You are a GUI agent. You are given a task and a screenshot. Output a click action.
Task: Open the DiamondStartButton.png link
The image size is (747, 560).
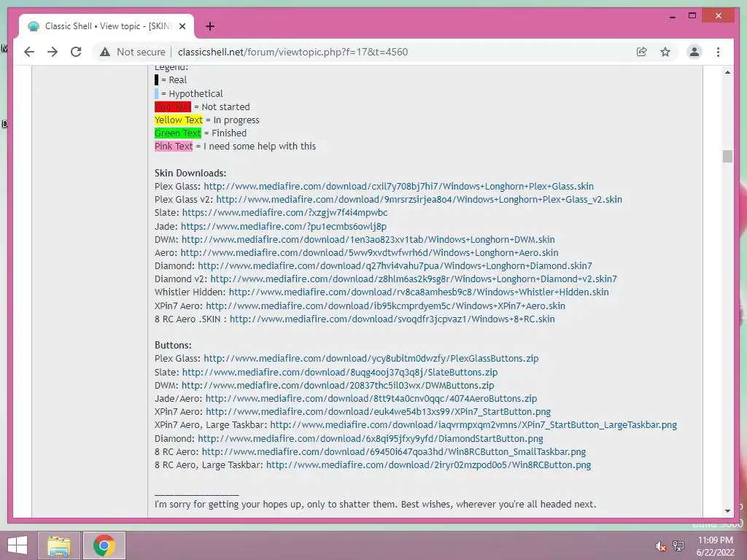(371, 438)
